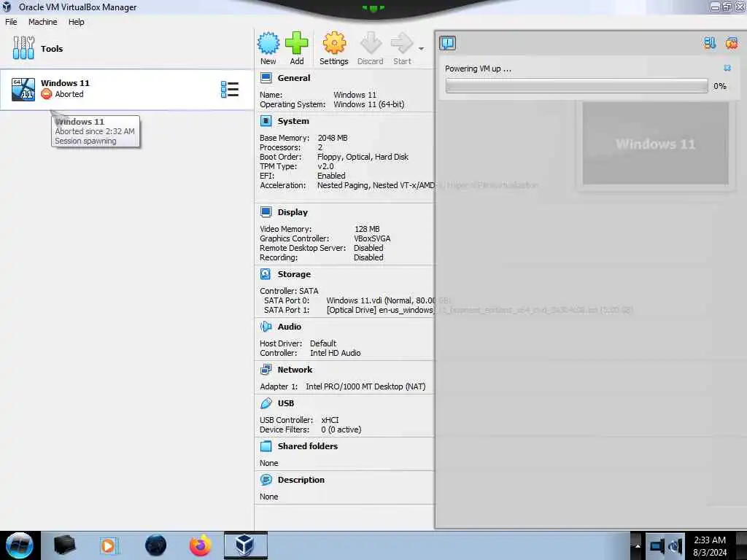Dismiss the Powering VM up notification

click(727, 68)
